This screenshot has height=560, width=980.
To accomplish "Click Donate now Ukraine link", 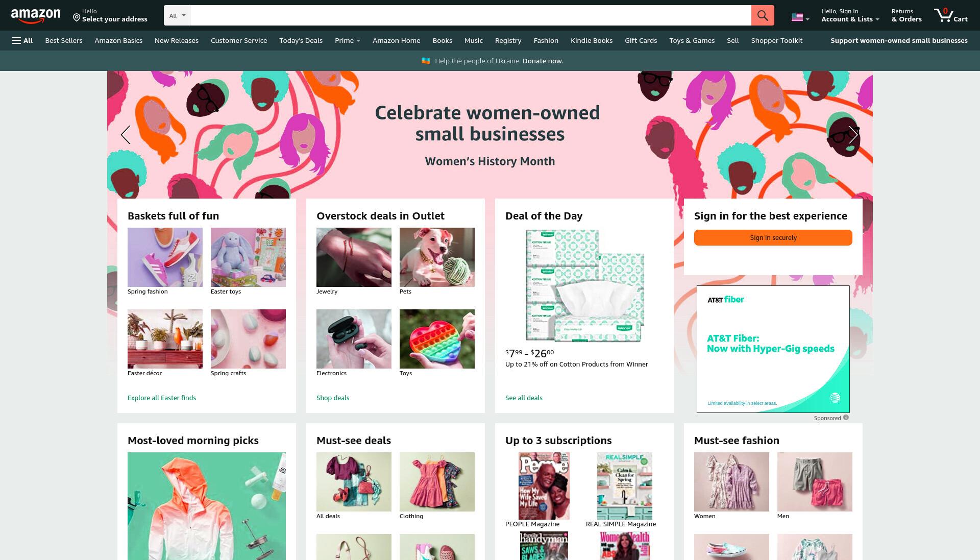I will (x=543, y=61).
